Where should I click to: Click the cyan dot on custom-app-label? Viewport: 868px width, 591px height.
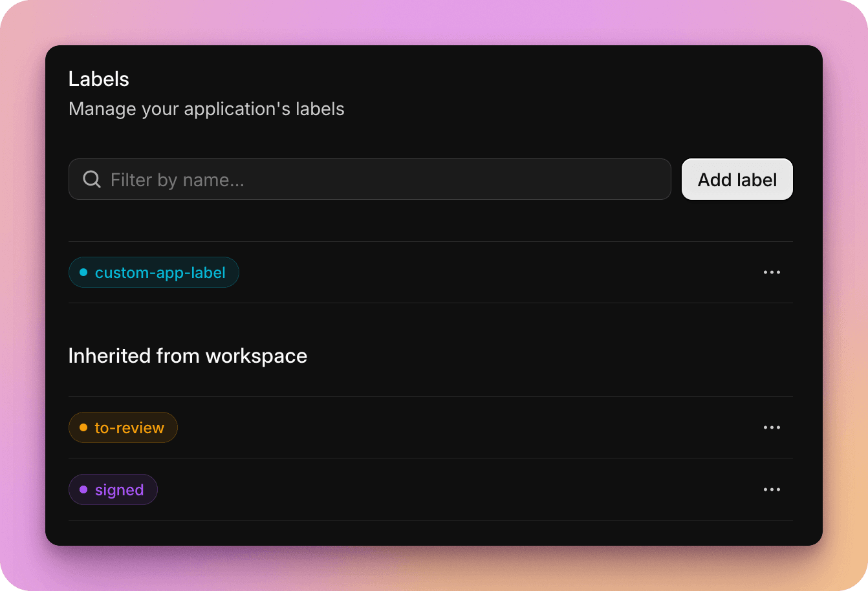pyautogui.click(x=83, y=272)
